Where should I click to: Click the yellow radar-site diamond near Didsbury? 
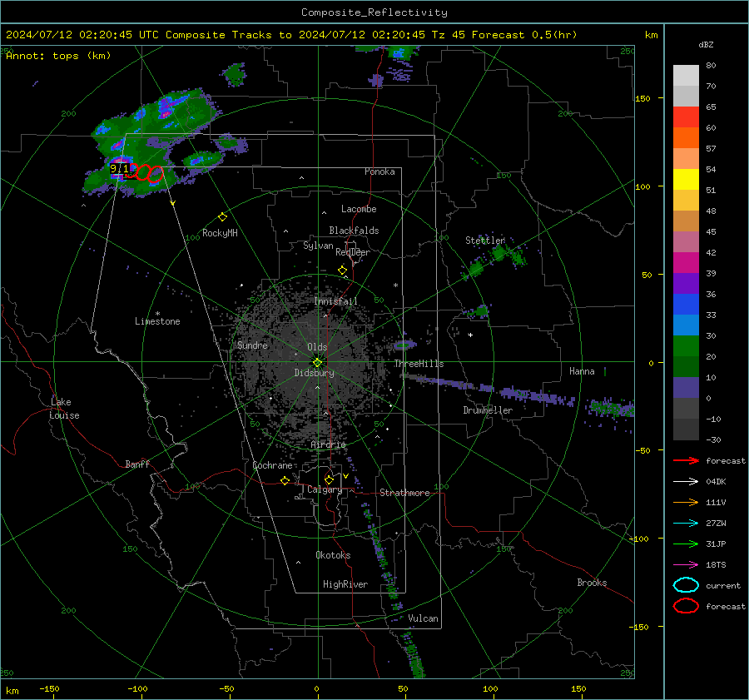(x=318, y=363)
